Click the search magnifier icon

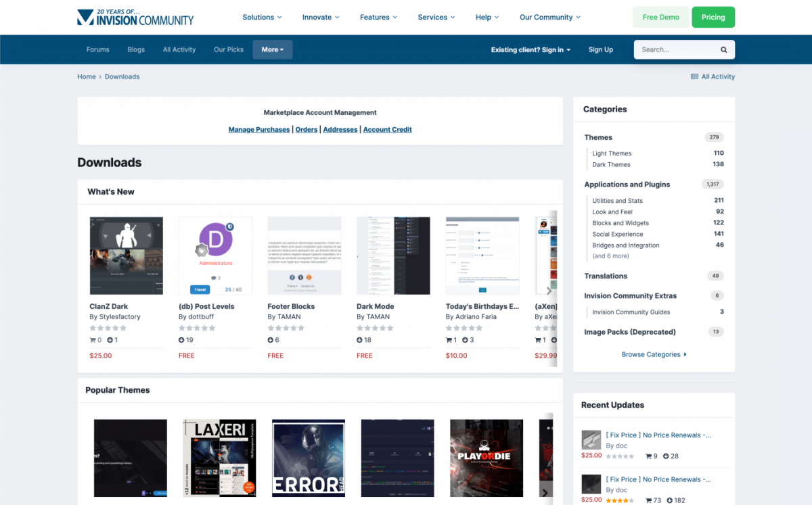click(x=723, y=49)
